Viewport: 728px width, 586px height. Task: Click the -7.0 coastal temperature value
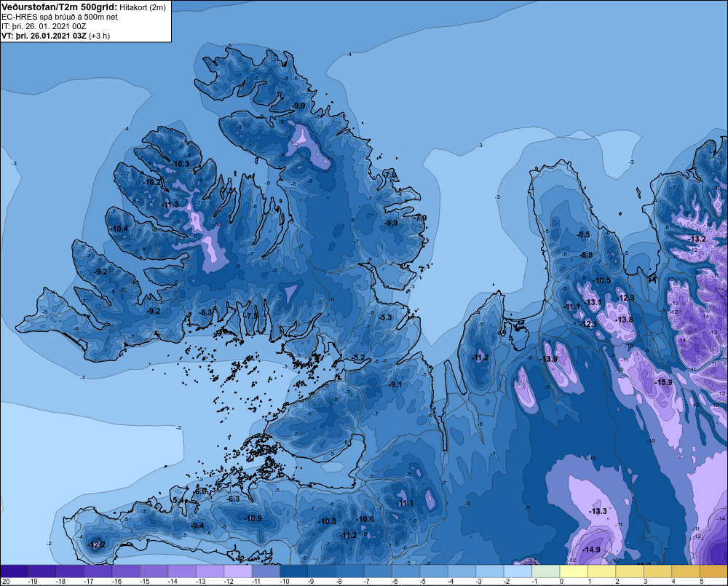[390, 175]
